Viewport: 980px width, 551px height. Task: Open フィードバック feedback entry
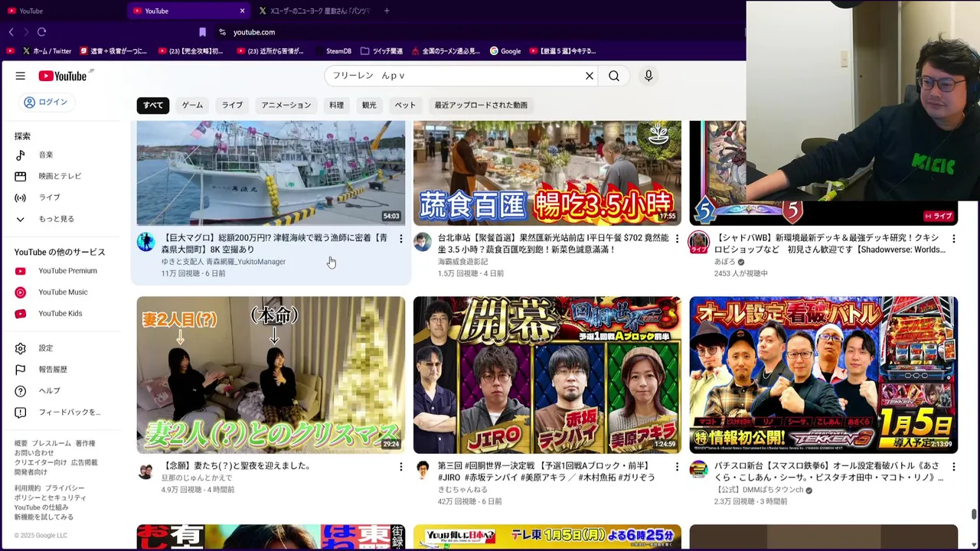click(61, 412)
